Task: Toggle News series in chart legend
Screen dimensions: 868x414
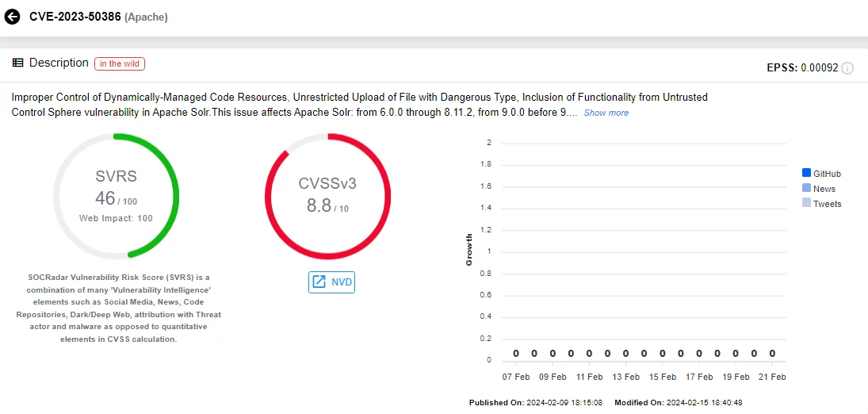Action: click(x=819, y=189)
